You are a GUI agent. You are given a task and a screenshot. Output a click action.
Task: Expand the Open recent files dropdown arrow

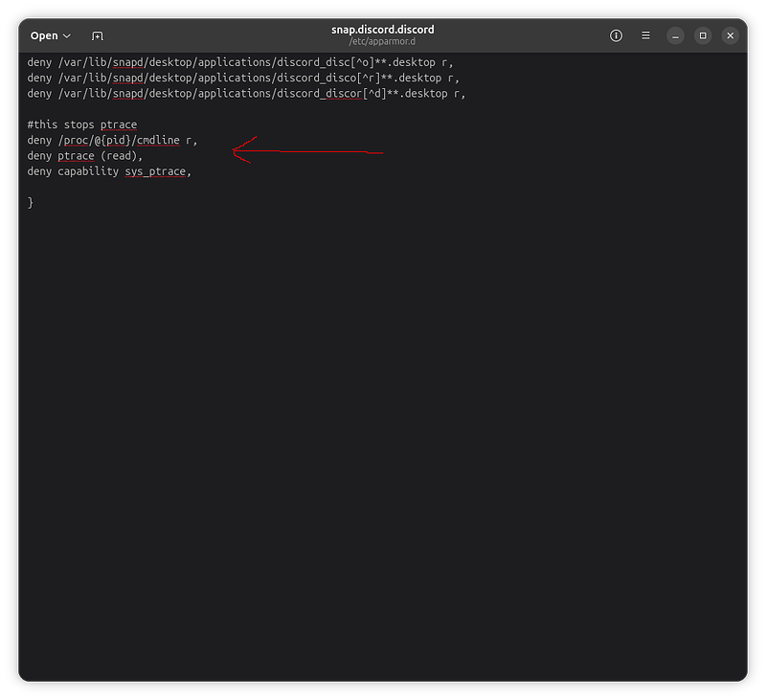click(67, 36)
